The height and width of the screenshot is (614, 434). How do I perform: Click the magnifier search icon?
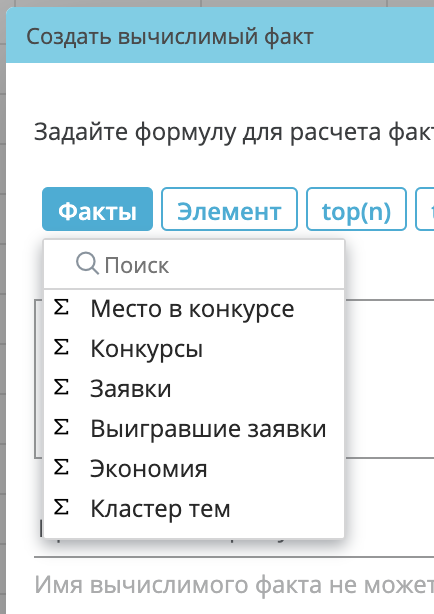[x=87, y=263]
